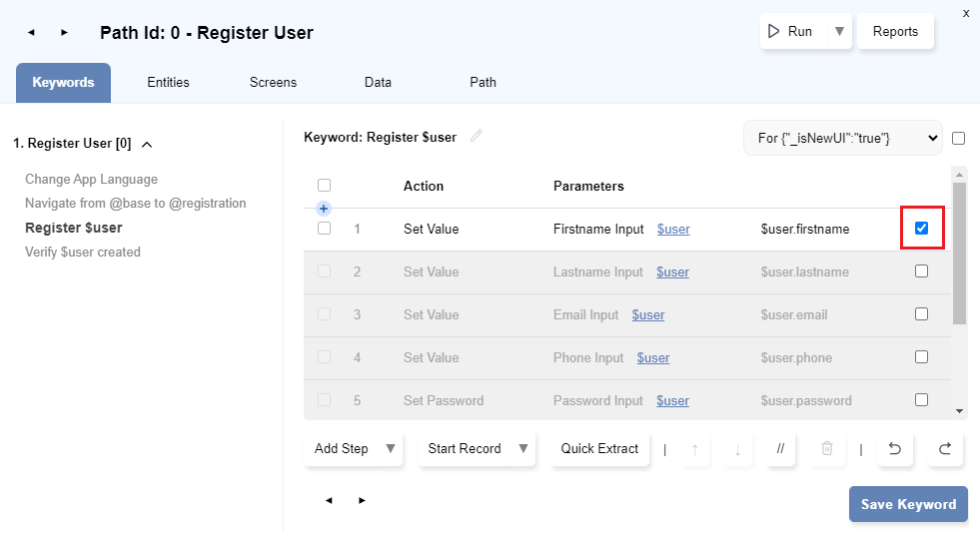Open the Screens tab

click(x=273, y=83)
